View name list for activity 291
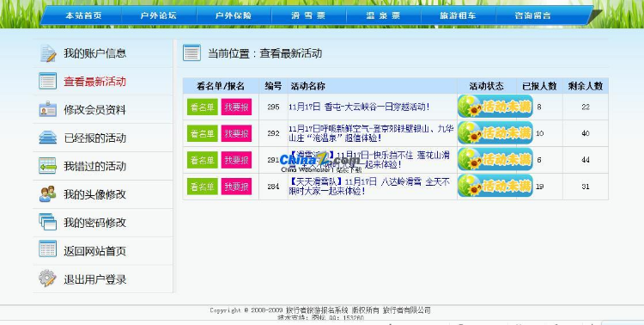 pyautogui.click(x=202, y=160)
